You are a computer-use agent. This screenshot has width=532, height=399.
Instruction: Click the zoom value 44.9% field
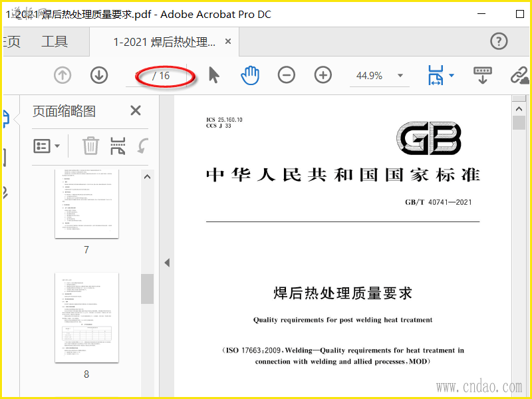tap(369, 75)
